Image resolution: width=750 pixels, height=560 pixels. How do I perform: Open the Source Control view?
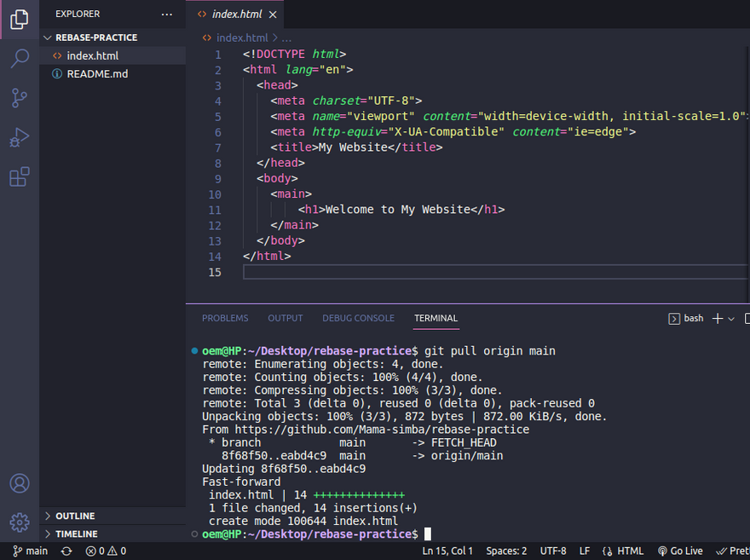(19, 98)
